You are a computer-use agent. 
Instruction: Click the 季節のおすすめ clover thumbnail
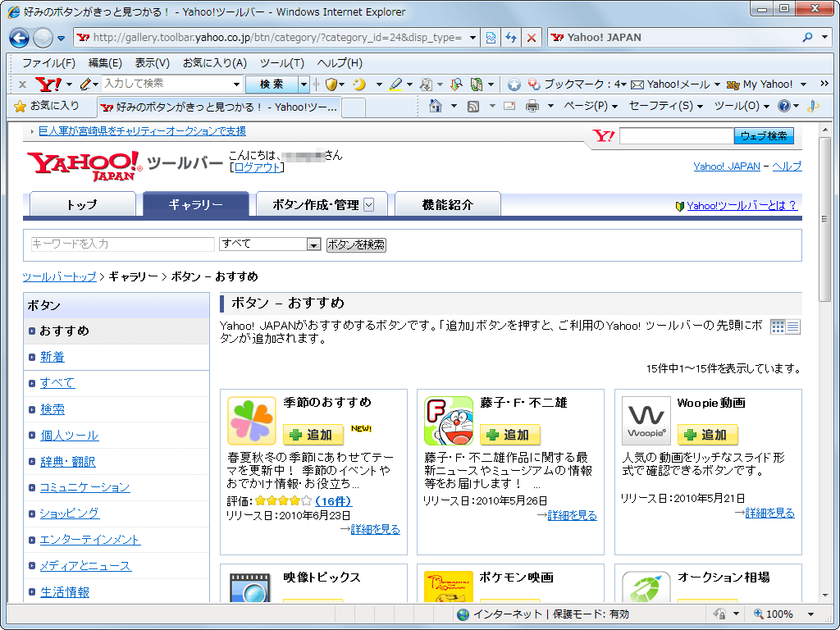pos(252,421)
